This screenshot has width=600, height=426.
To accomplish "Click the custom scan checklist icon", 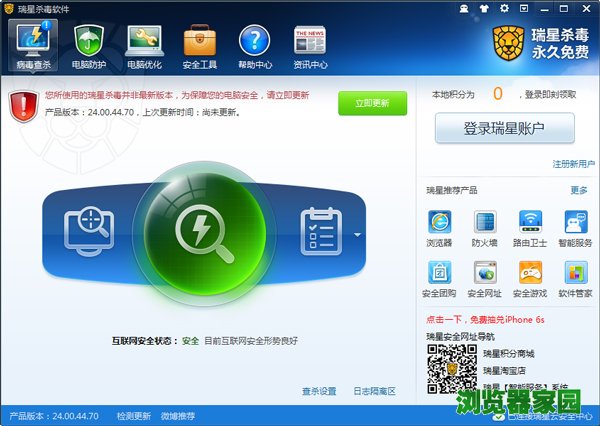I will pyautogui.click(x=321, y=232).
